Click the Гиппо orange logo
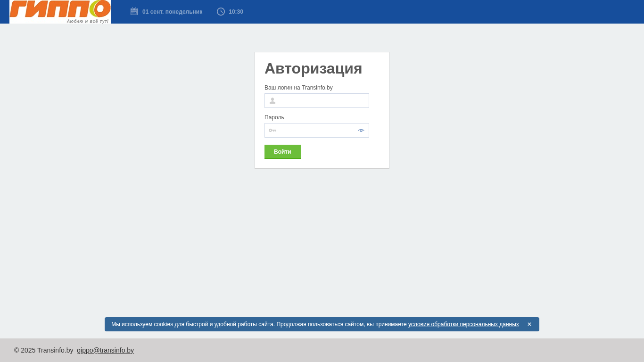 coord(60,12)
